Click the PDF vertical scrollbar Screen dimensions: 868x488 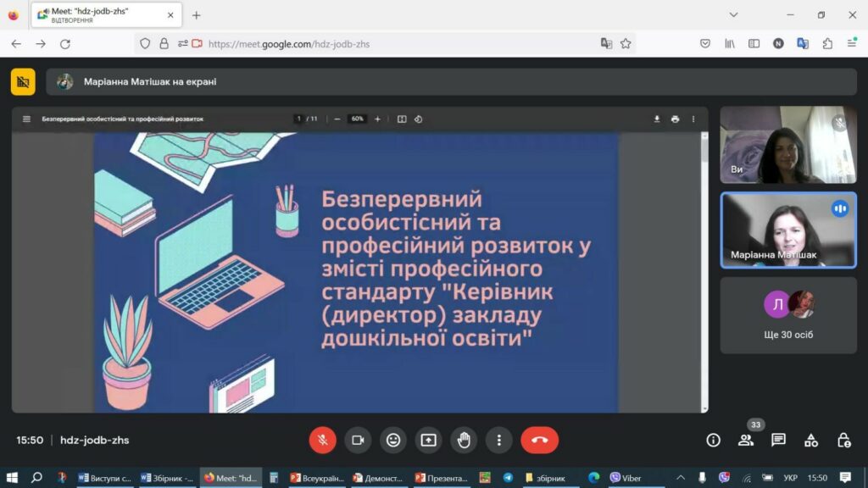[704, 271]
